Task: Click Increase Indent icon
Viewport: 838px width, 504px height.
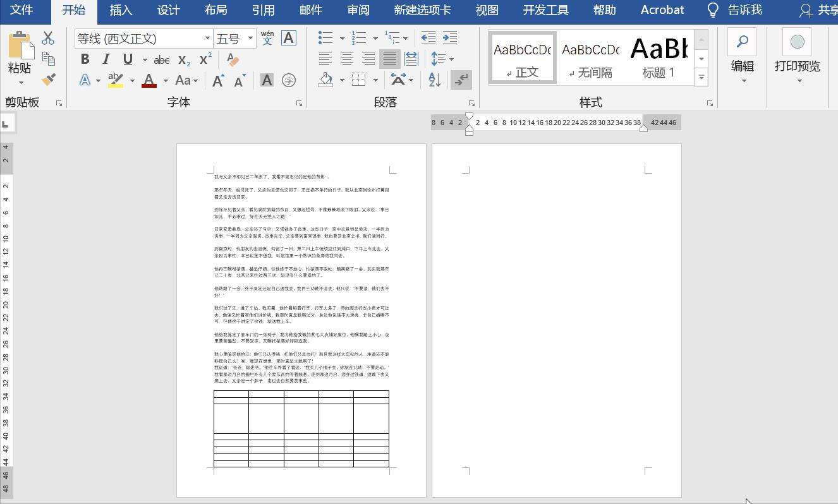Action: coord(450,38)
